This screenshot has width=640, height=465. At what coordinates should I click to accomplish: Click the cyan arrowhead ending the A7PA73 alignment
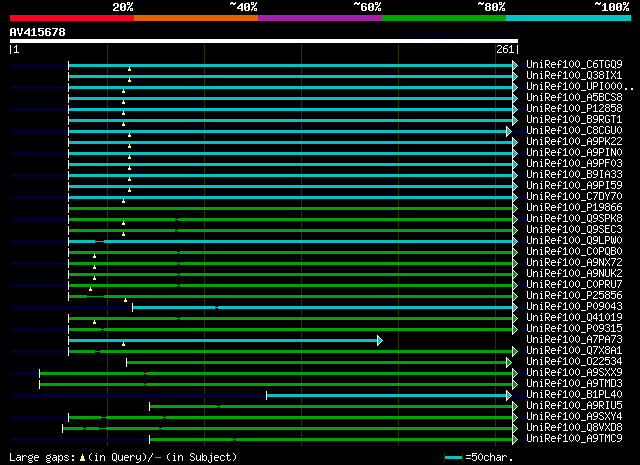(380, 340)
